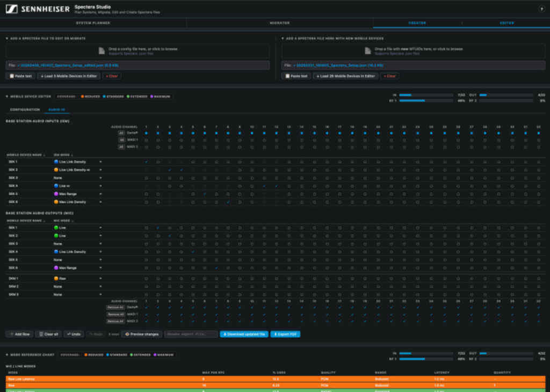
Task: Click the Export PDF button
Action: tap(285, 334)
